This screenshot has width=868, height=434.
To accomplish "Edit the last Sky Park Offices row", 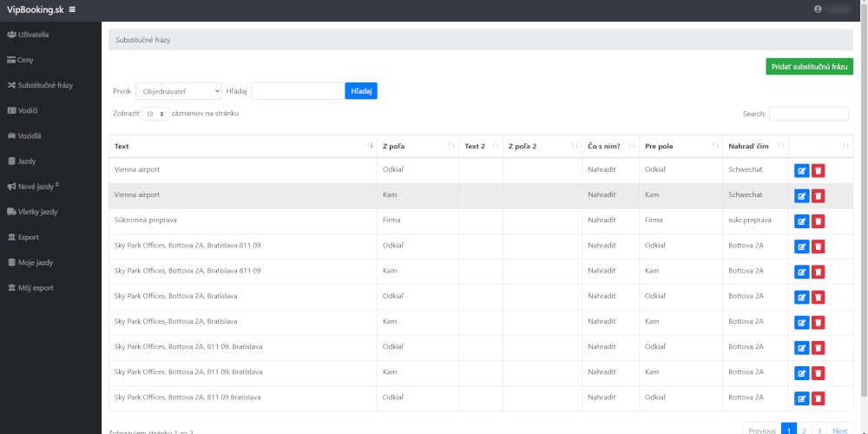I will [801, 398].
